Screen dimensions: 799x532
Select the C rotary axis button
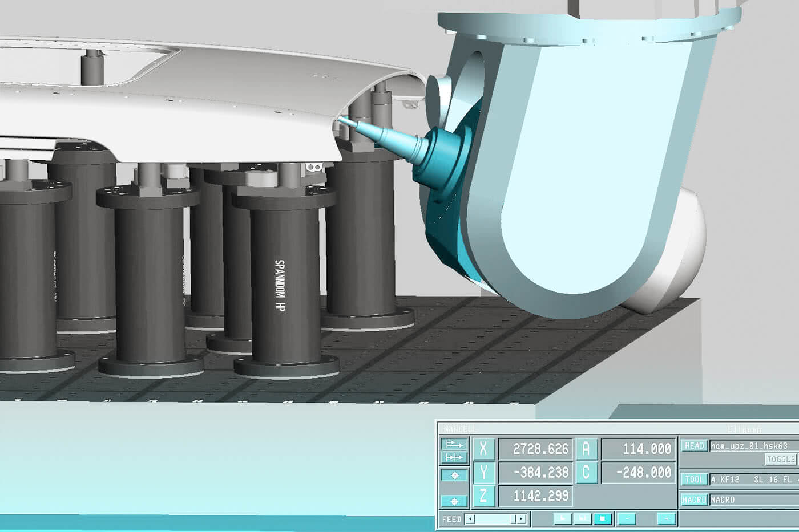coord(586,473)
